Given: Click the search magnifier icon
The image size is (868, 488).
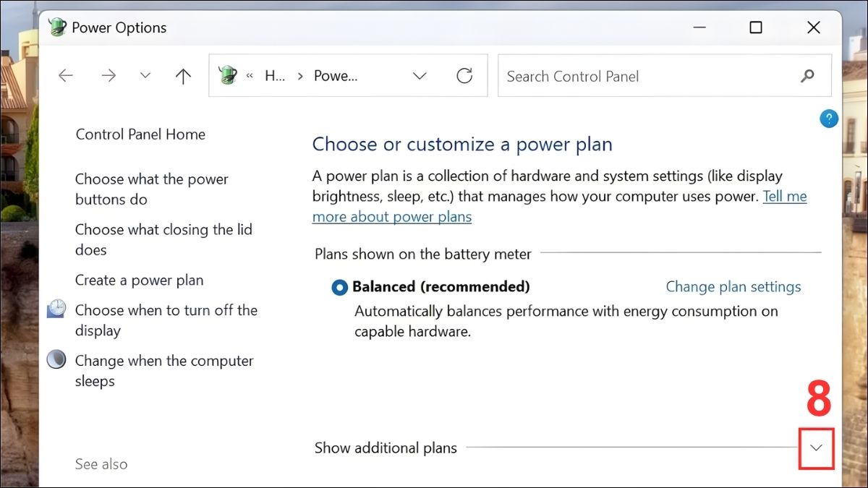Looking at the screenshot, I should pyautogui.click(x=808, y=75).
